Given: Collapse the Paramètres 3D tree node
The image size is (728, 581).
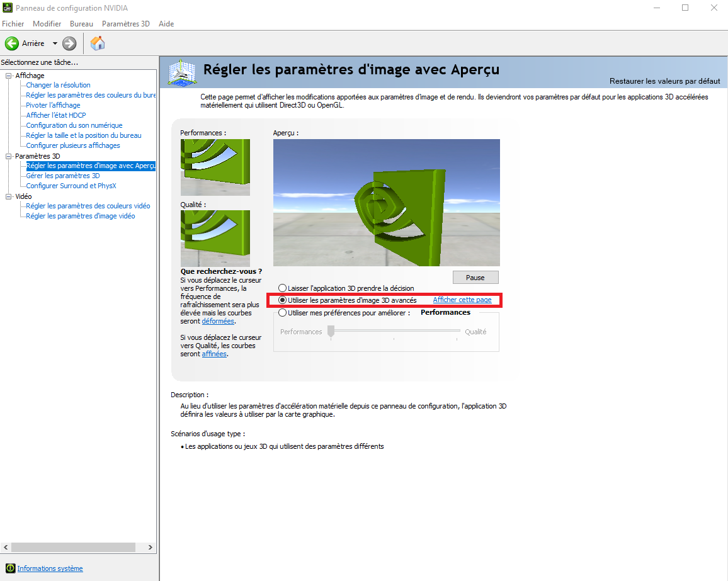Looking at the screenshot, I should [x=8, y=156].
